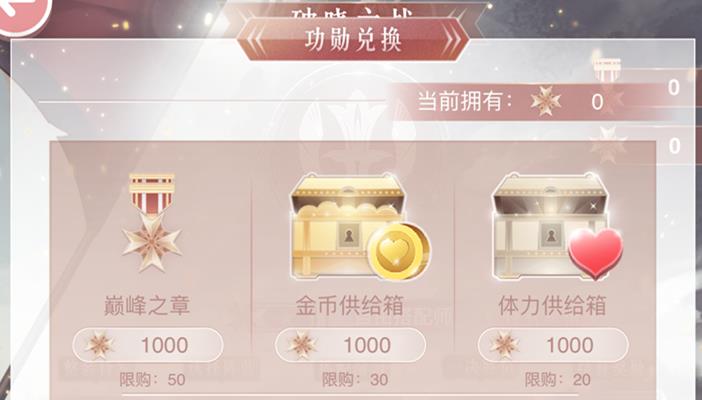702x400 pixels.
Task: Tap the star medal beside 当前拥有
Action: tap(546, 101)
